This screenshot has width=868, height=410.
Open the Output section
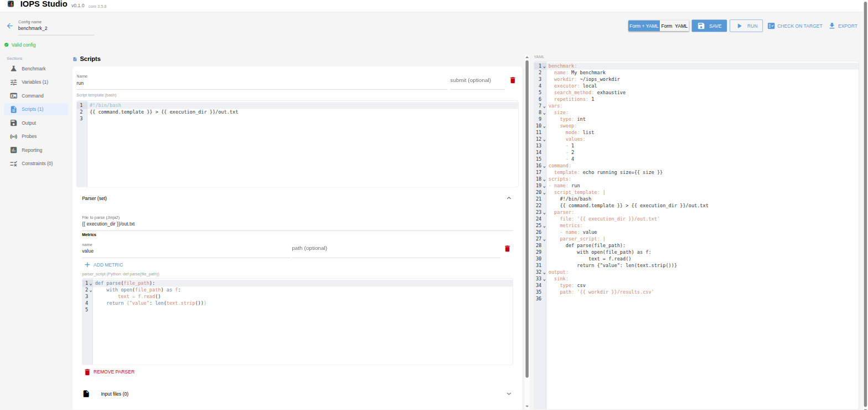pos(37,123)
